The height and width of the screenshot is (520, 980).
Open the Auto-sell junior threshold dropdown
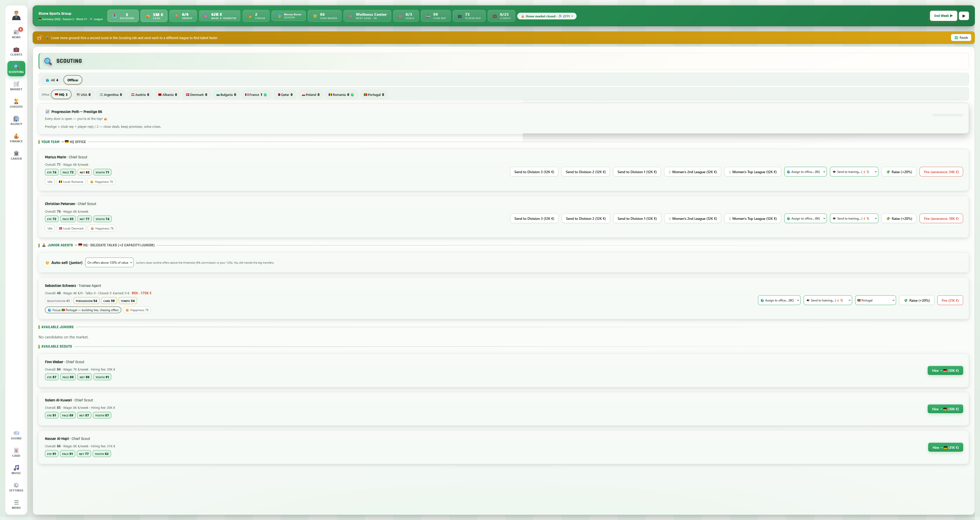(109, 263)
